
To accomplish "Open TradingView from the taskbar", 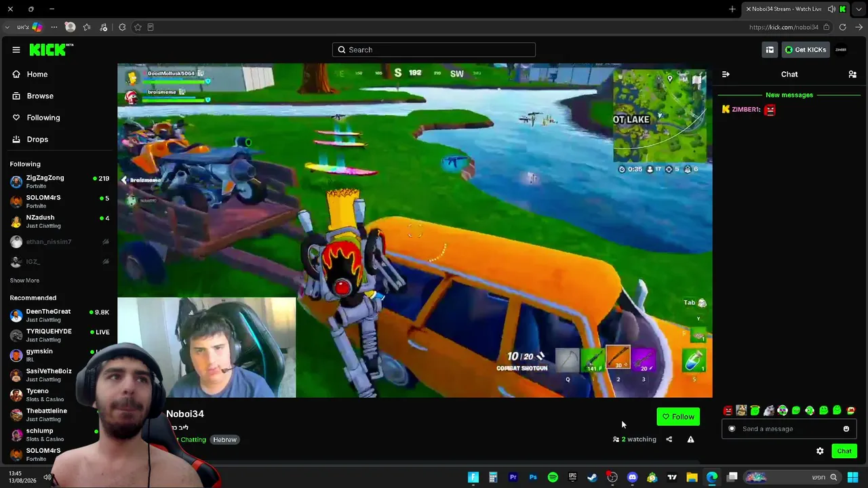I will pyautogui.click(x=672, y=477).
